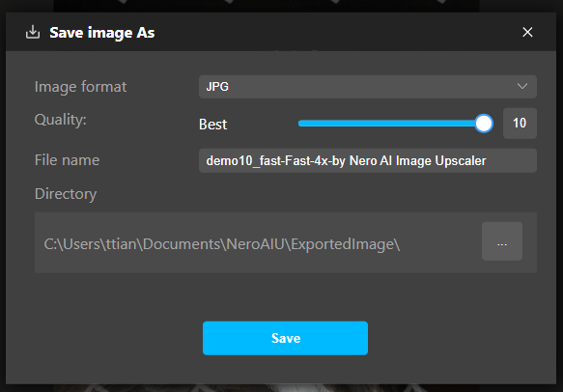563x392 pixels.
Task: Click the Image format label
Action: point(80,87)
